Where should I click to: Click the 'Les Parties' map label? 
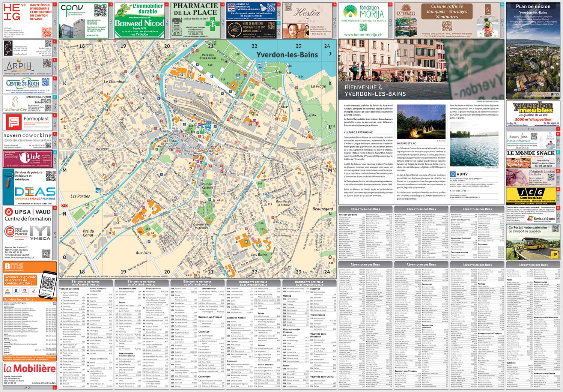coord(80,196)
